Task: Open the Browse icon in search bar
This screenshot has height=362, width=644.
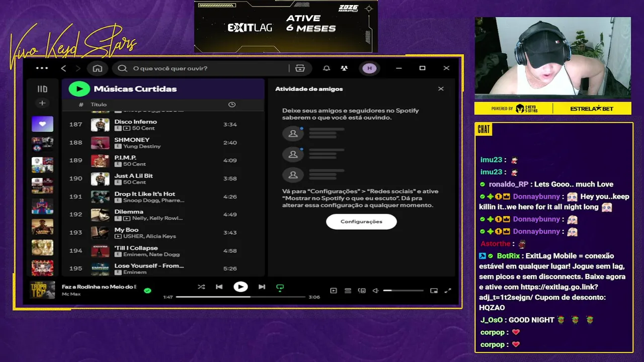Action: click(300, 68)
